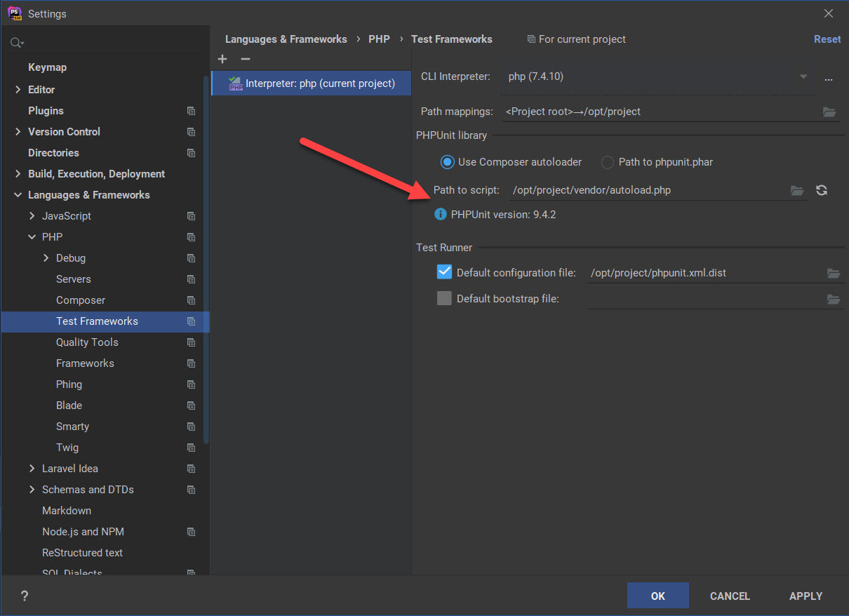849x616 pixels.
Task: Click project-level icon next to Version Control
Action: 191,132
